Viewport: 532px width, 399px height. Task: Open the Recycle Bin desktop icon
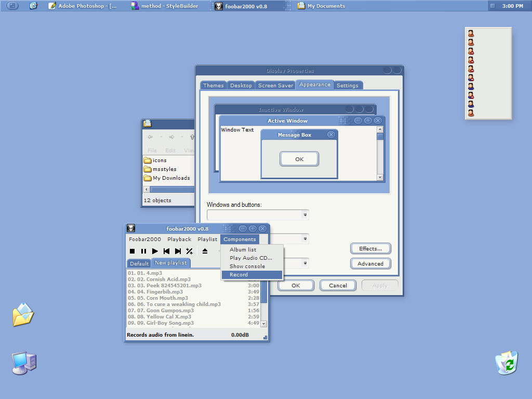coord(507,362)
